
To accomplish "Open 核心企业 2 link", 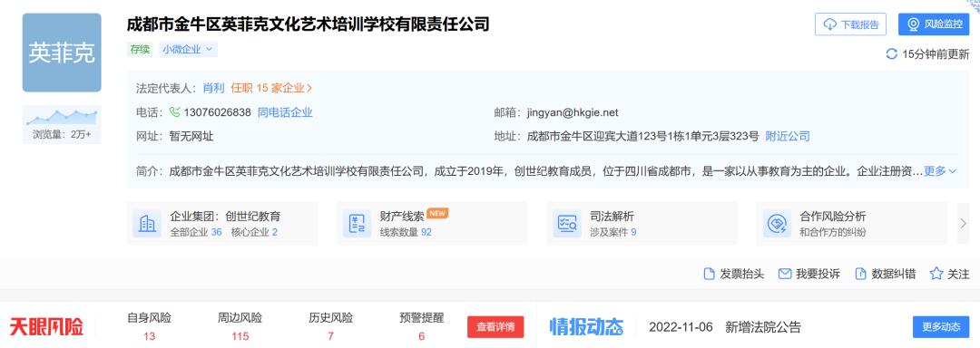I will pyautogui.click(x=254, y=232).
